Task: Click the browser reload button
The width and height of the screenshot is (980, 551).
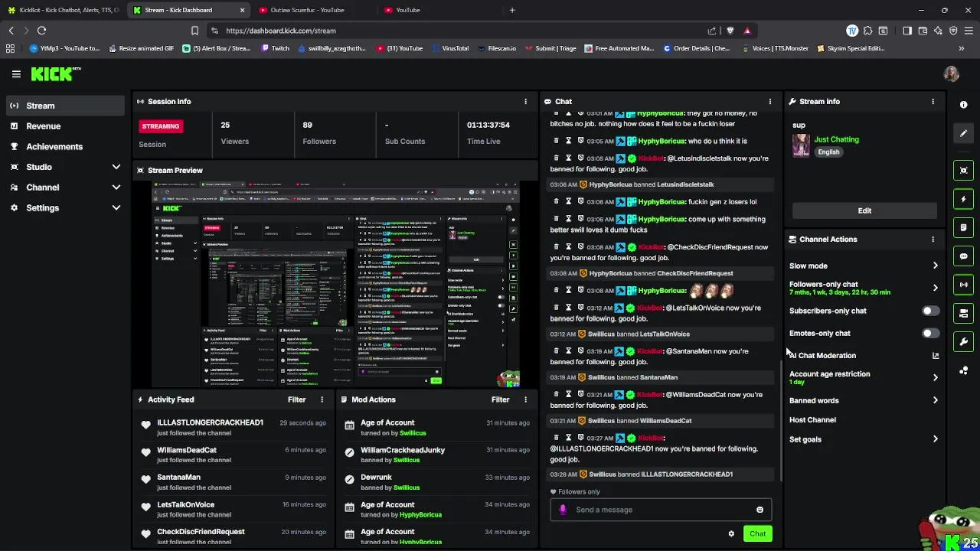Action: point(41,31)
